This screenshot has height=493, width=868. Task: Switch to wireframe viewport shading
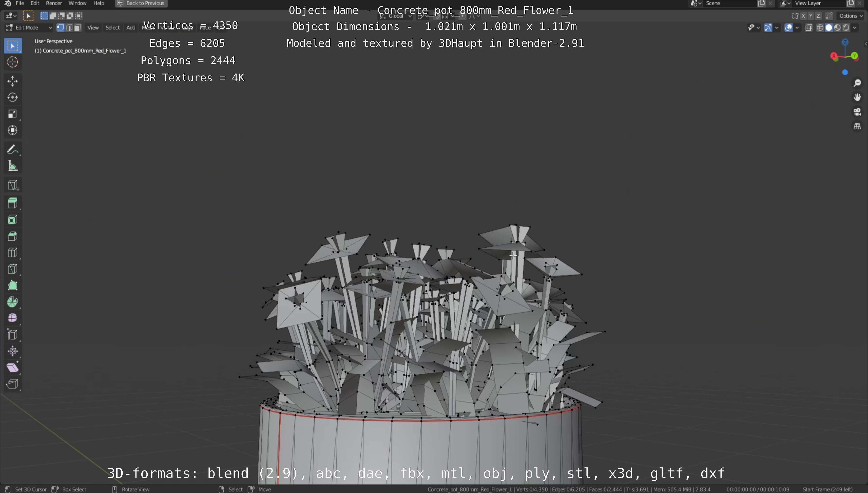(820, 28)
